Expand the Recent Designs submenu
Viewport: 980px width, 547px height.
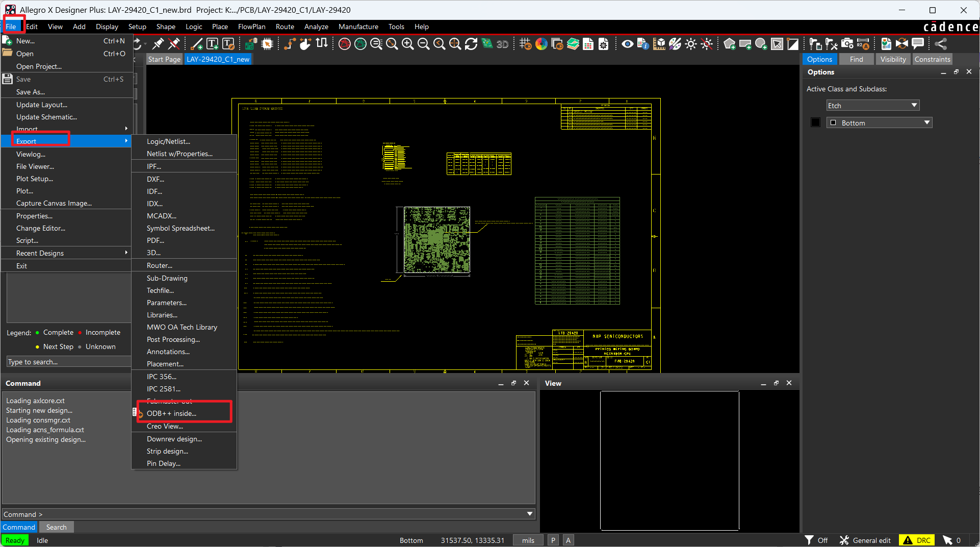[x=66, y=253]
